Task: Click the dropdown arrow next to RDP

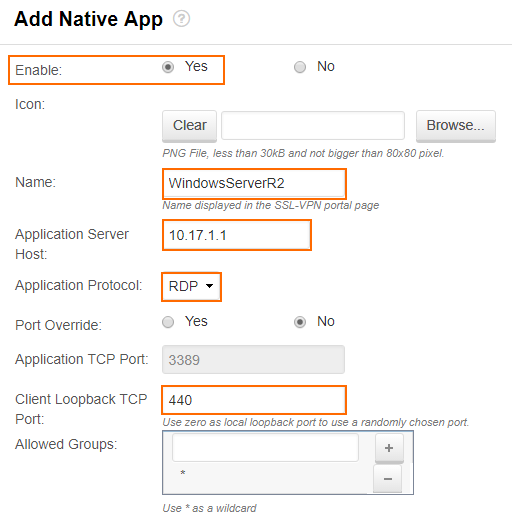Action: pos(210,286)
